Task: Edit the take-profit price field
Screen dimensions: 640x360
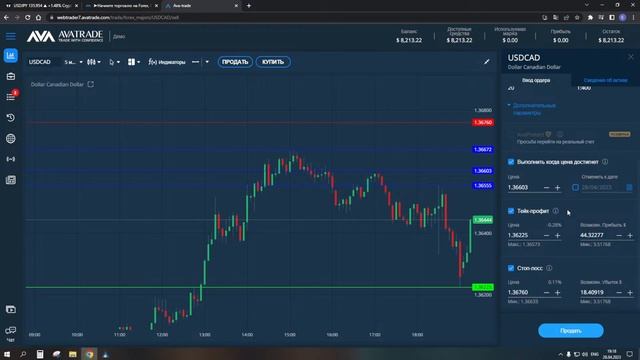Action: point(524,235)
